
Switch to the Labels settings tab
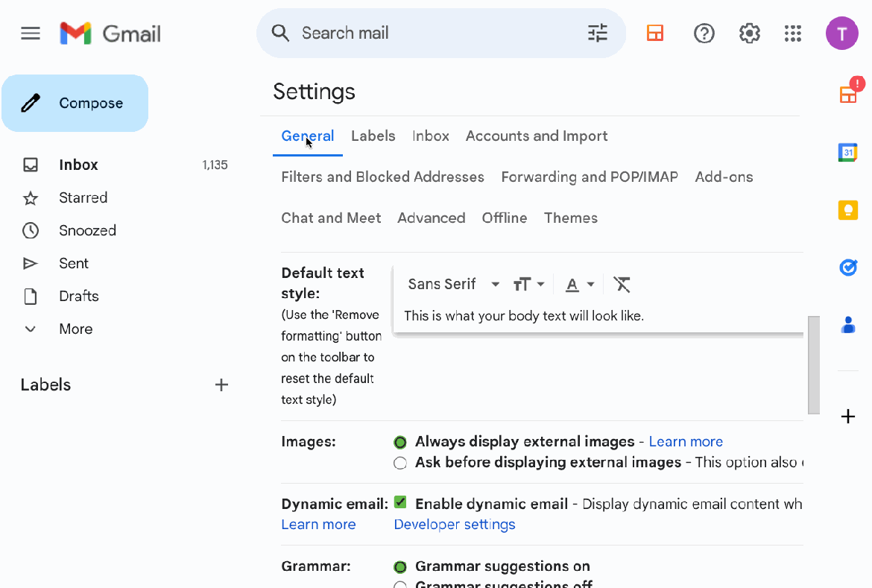pyautogui.click(x=373, y=136)
